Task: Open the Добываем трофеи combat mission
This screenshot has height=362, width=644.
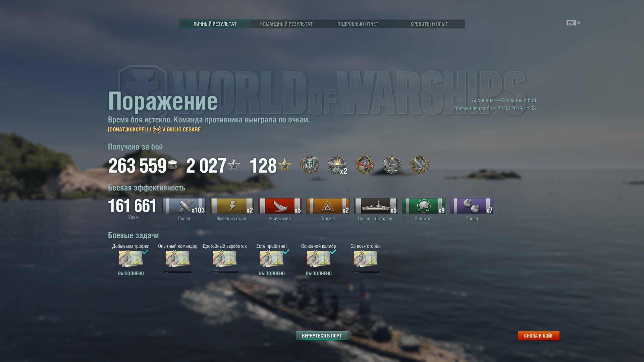Action: (x=131, y=259)
